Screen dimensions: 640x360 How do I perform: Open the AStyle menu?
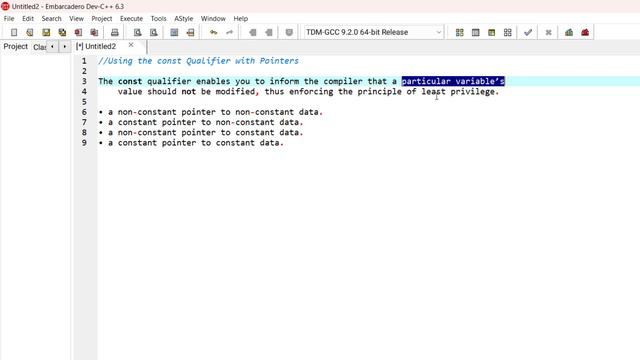[184, 18]
